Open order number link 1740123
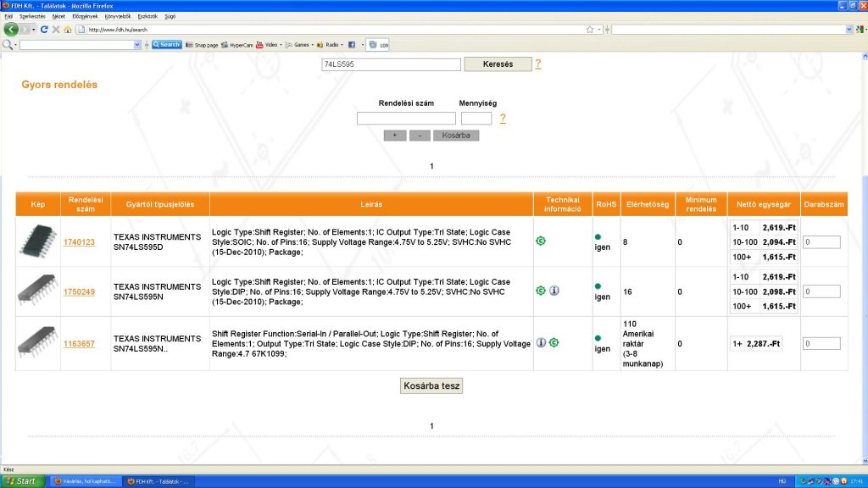The width and height of the screenshot is (868, 488). click(79, 242)
